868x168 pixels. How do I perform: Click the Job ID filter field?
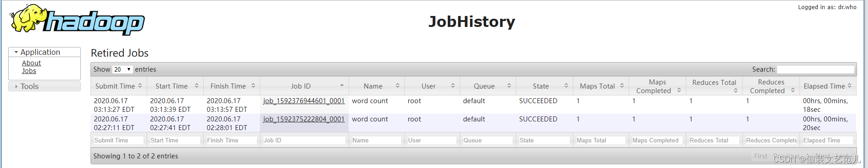(304, 141)
